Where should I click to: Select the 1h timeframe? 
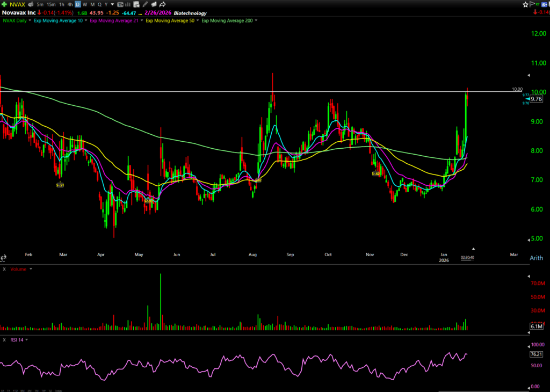pyautogui.click(x=61, y=4)
